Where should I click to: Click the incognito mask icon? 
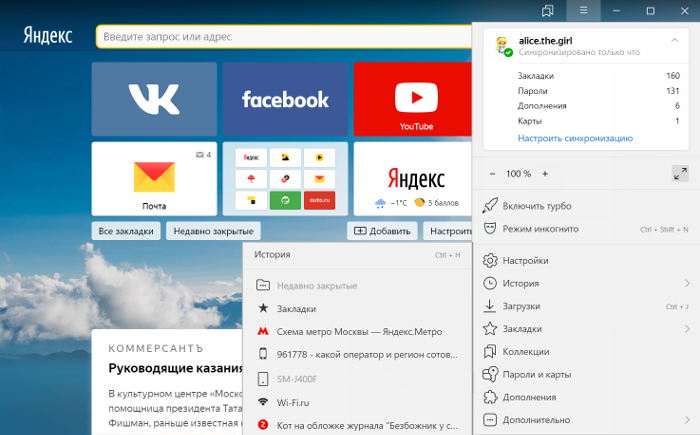coord(490,229)
